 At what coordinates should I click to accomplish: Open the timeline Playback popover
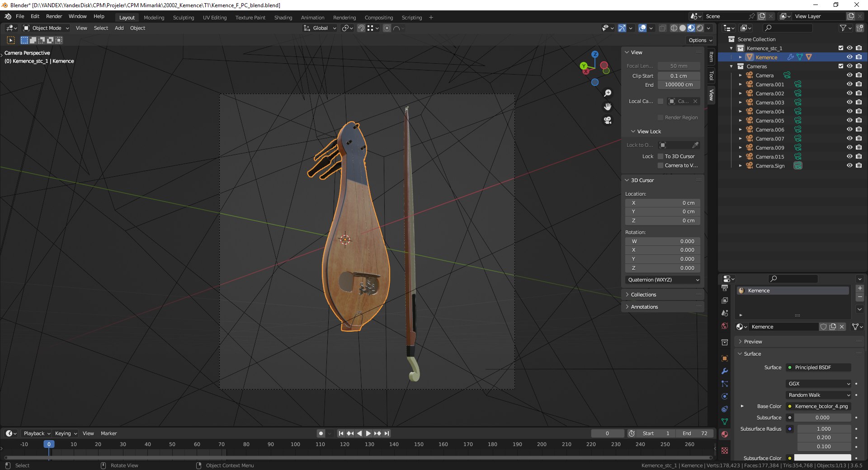37,433
